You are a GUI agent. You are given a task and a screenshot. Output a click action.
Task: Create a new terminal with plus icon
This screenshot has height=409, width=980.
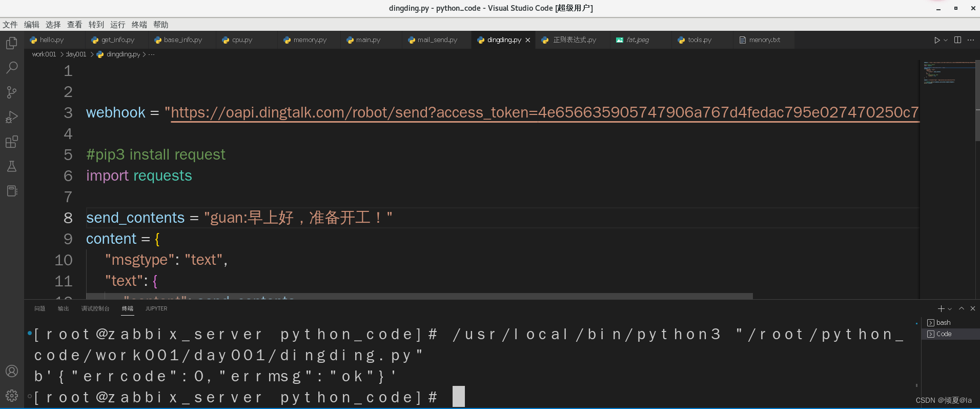(x=941, y=308)
